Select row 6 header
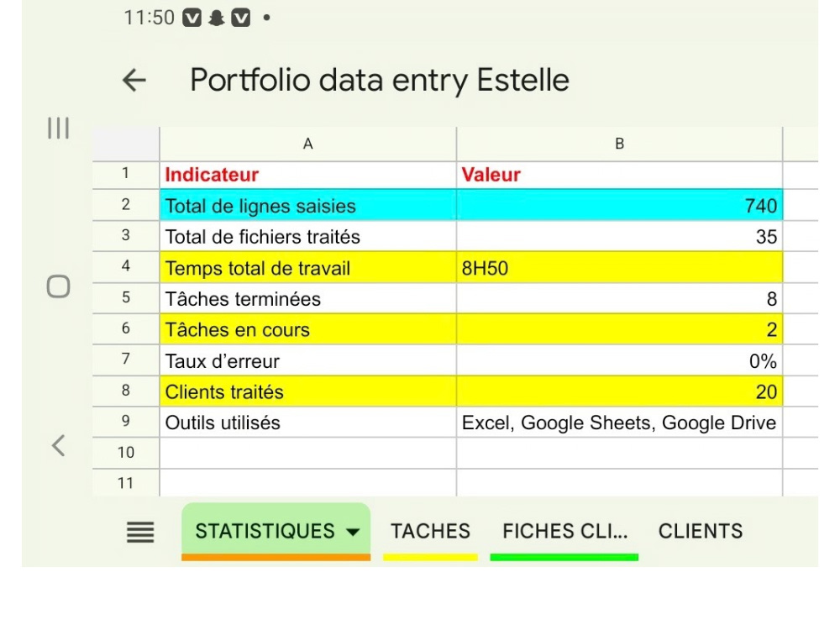 pyautogui.click(x=125, y=328)
